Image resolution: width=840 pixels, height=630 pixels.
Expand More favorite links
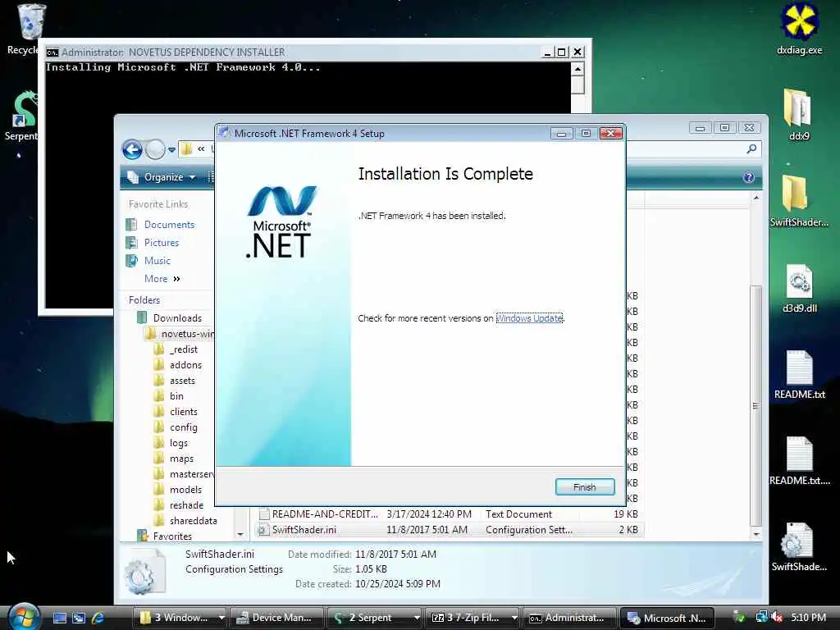click(x=162, y=279)
